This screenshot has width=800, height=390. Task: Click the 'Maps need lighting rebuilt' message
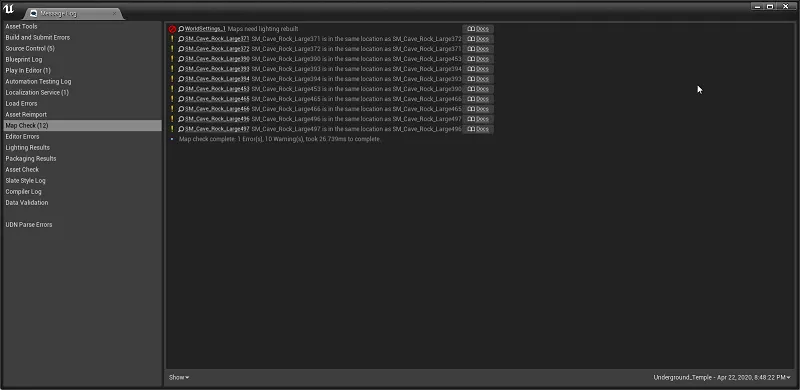pos(263,29)
